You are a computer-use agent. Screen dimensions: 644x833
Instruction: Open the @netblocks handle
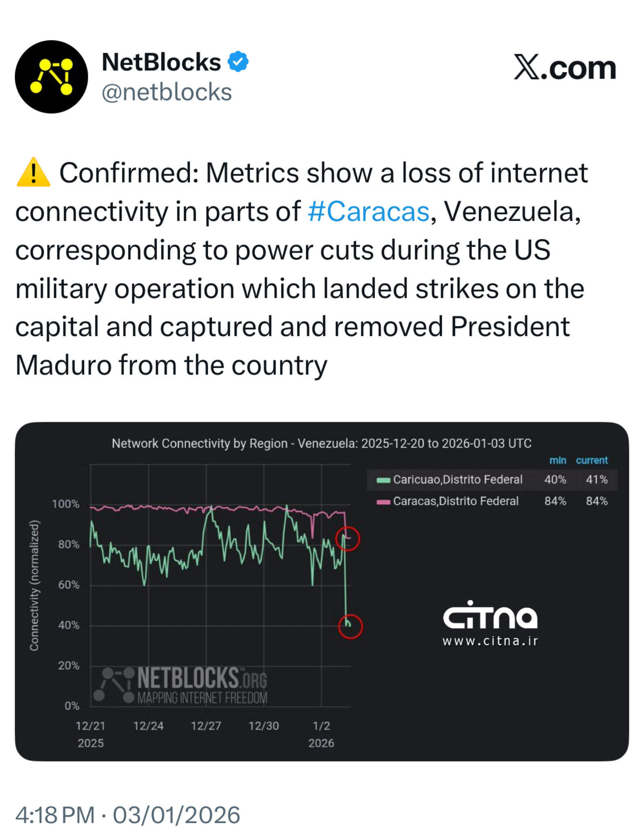coord(167,92)
